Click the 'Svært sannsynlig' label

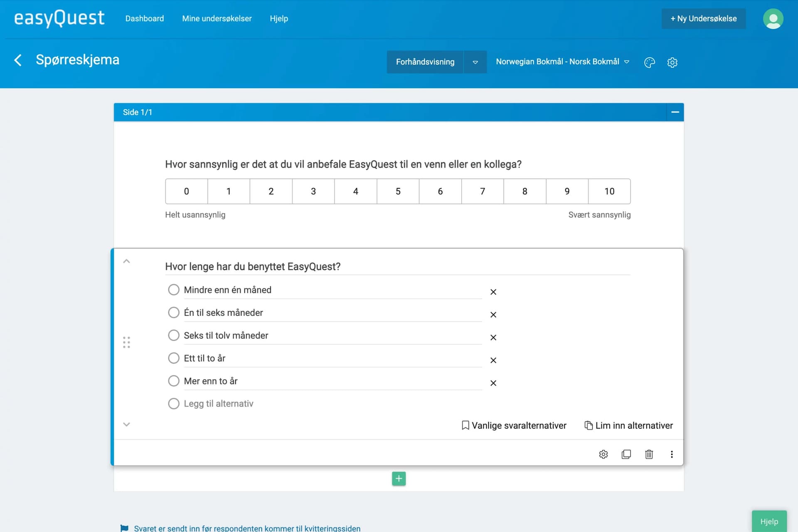click(x=599, y=215)
